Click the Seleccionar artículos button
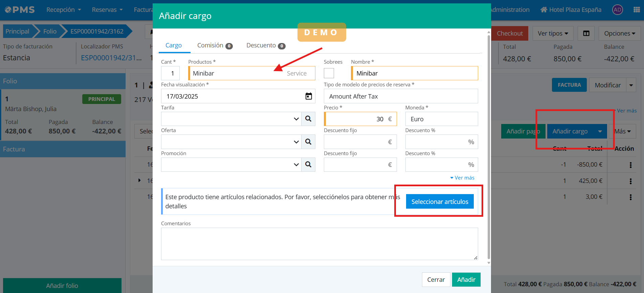 [440, 202]
